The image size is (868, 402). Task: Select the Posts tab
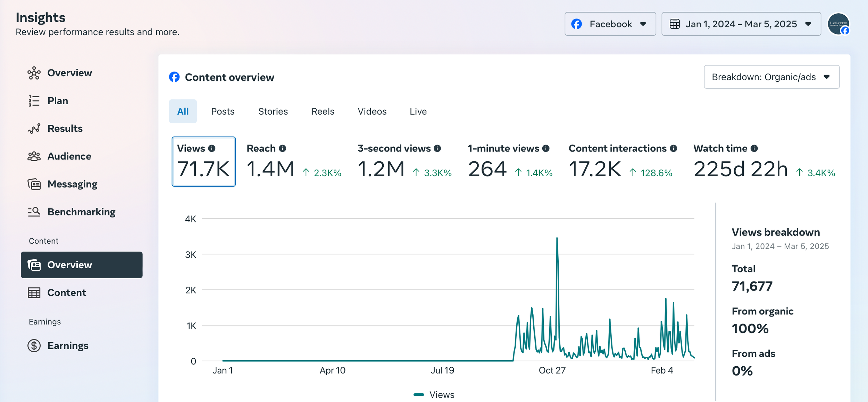(223, 111)
